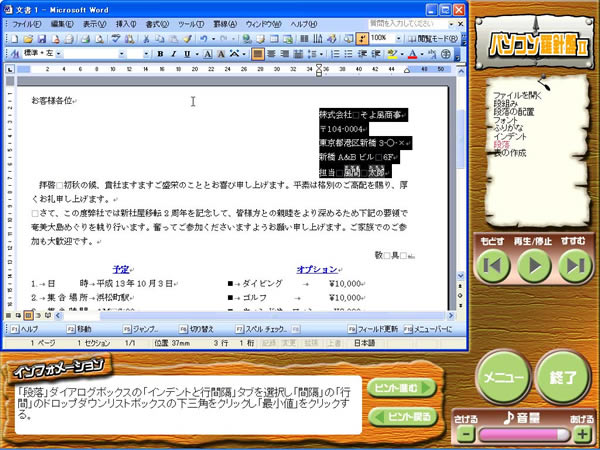Open the Styles and Formatting icon
Image resolution: width=600 pixels, height=450 pixels.
tap(15, 54)
